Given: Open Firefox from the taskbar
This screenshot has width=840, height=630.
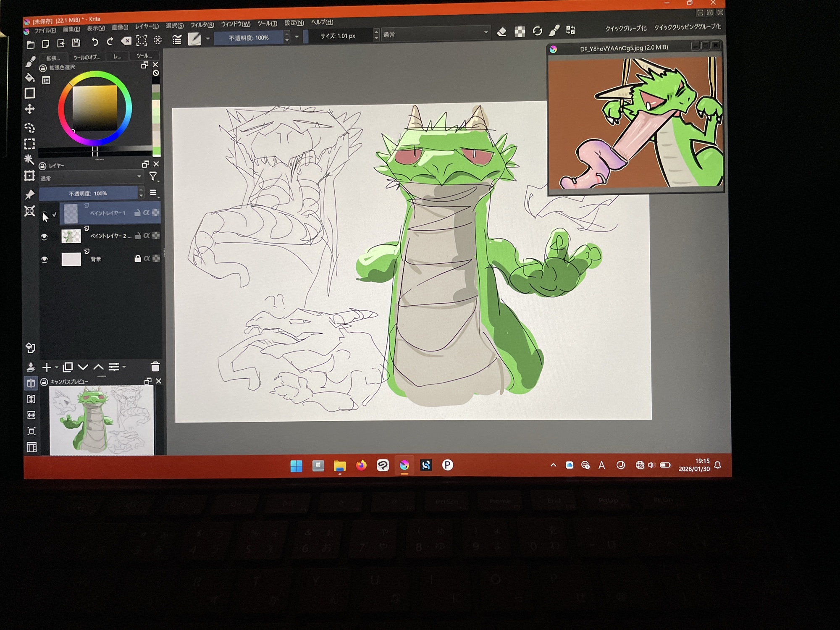Looking at the screenshot, I should 361,465.
